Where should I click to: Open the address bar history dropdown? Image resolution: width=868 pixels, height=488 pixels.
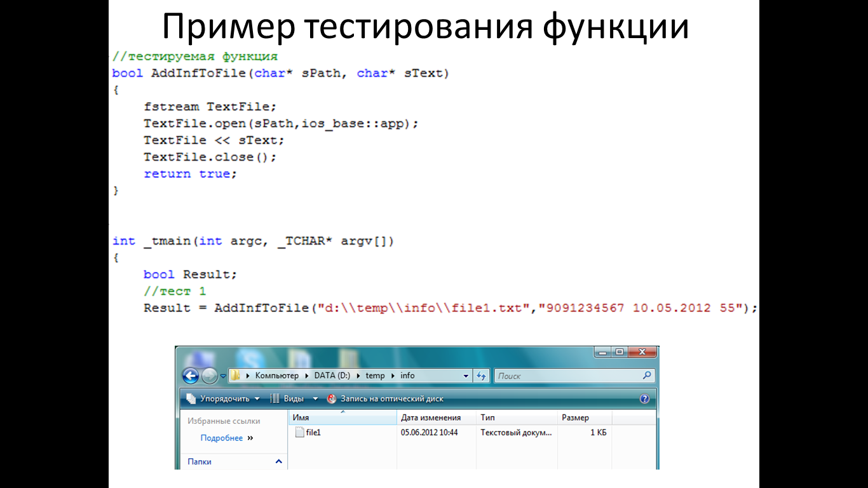point(466,376)
